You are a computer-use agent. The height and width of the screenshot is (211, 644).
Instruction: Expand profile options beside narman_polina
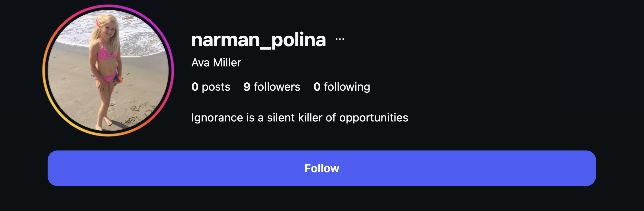click(340, 39)
